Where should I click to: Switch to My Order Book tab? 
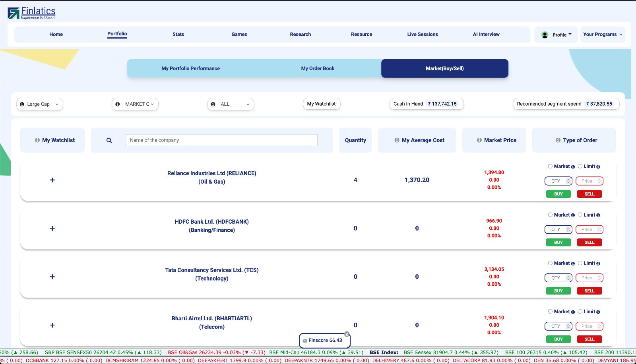[318, 68]
